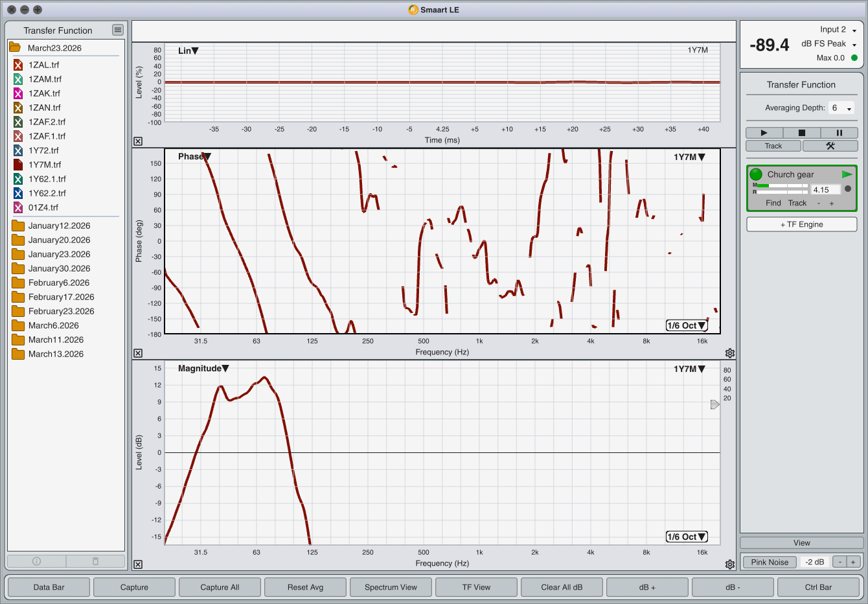Click the 1Y62.2.trf blue trace icon
This screenshot has height=604, width=868.
(18, 193)
